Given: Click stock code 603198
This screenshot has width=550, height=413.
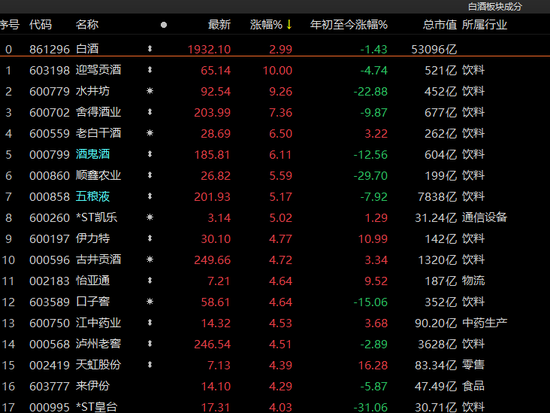Looking at the screenshot, I should 49,70.
